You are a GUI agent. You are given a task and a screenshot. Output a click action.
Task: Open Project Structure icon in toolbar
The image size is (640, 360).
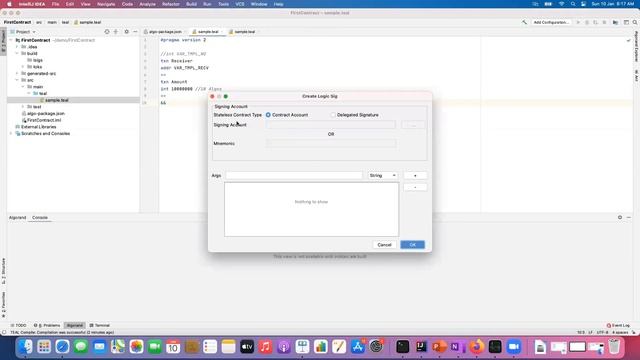616,22
